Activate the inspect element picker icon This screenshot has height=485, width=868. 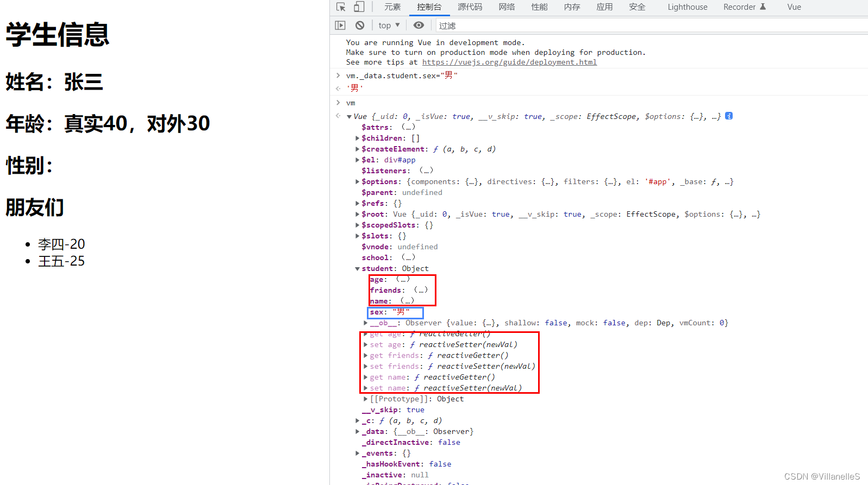[x=341, y=7]
